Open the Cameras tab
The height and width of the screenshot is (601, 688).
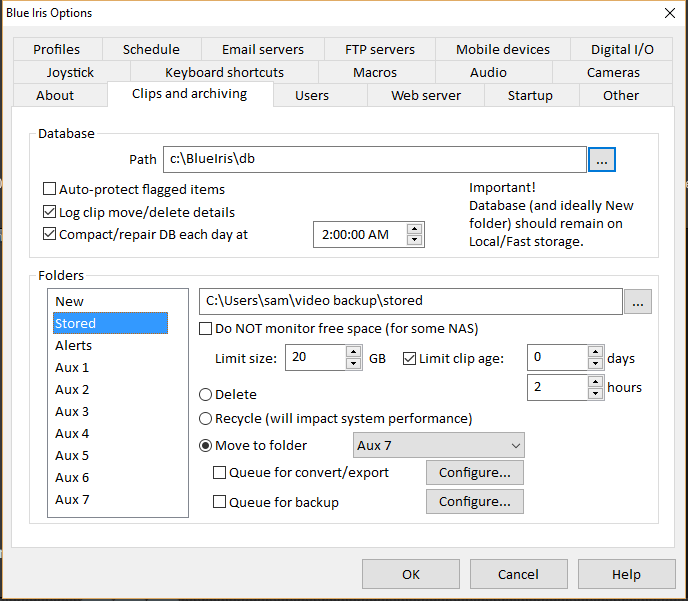coord(613,72)
